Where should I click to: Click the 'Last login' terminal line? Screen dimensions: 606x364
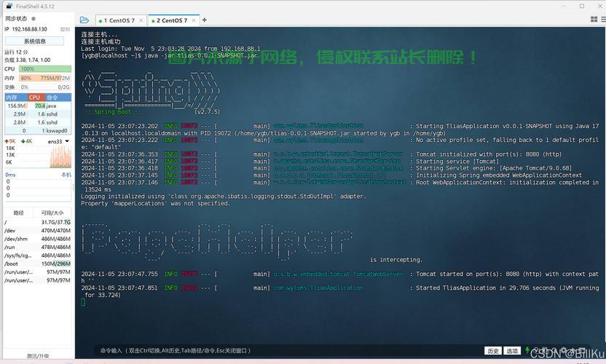pos(170,49)
